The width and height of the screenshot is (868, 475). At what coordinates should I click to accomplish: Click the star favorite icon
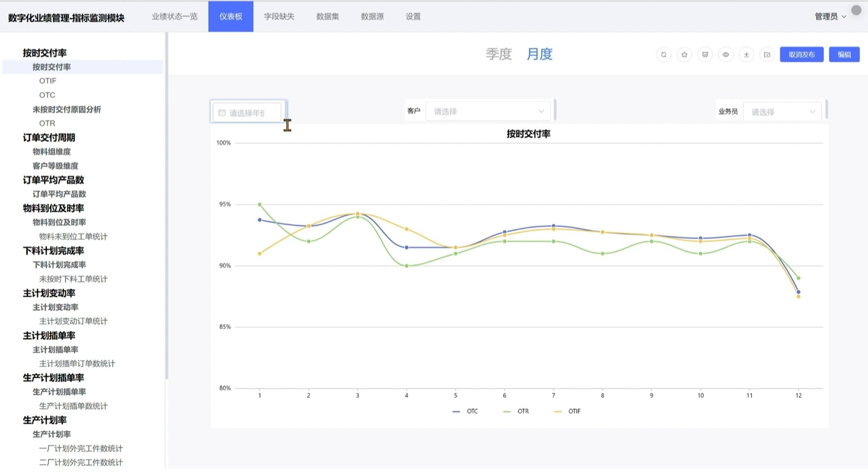pos(684,55)
